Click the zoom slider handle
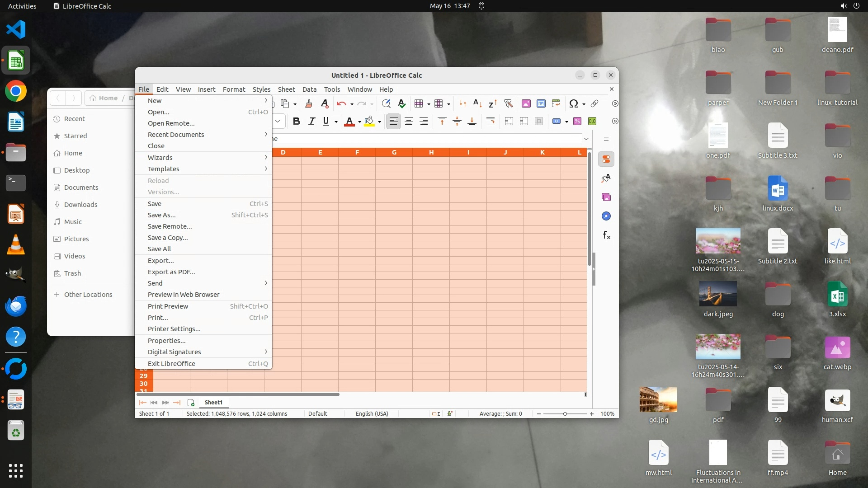 tap(565, 414)
